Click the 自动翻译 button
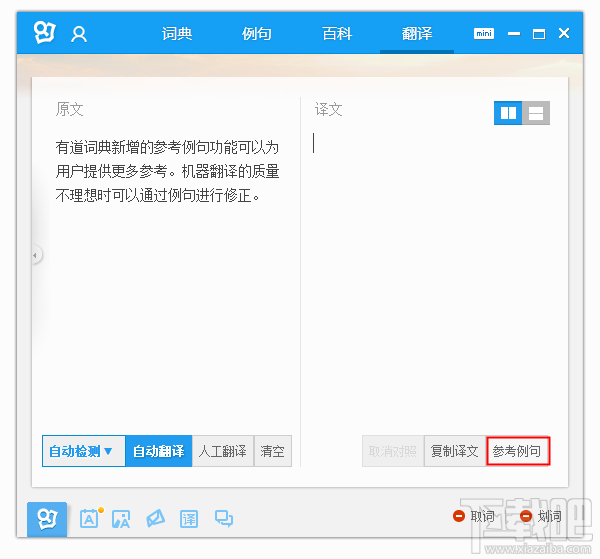 pos(159,451)
